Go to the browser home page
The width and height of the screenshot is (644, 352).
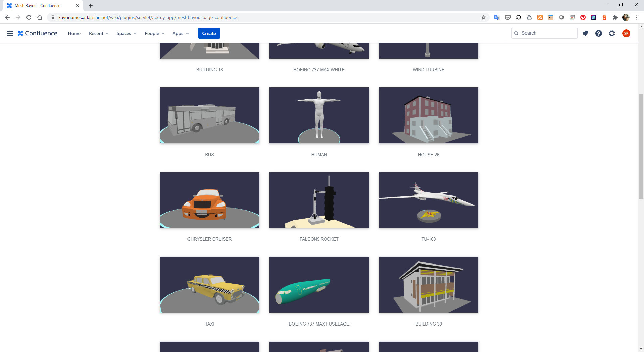coord(40,17)
